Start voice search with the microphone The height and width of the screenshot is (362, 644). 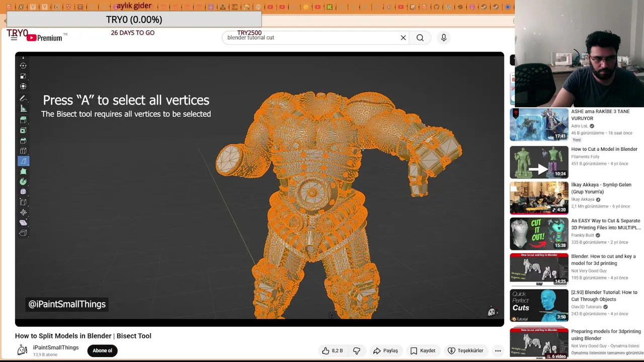444,38
